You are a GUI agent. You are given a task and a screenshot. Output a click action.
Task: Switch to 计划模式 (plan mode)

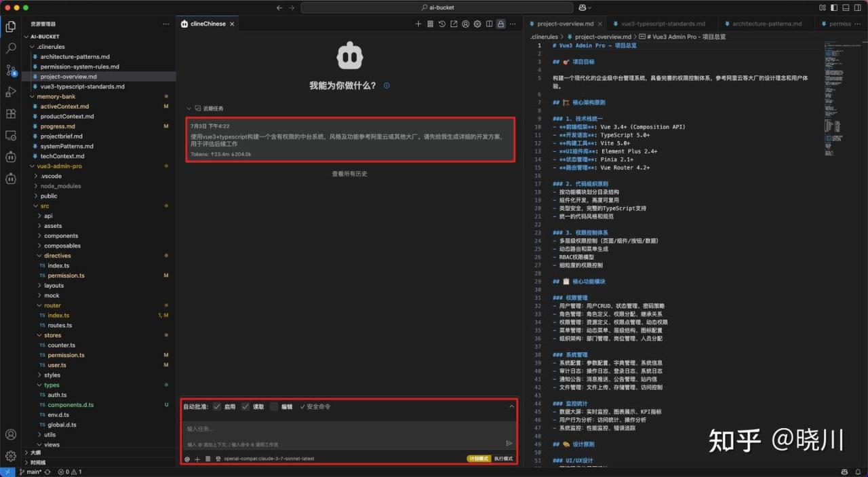[x=479, y=459]
